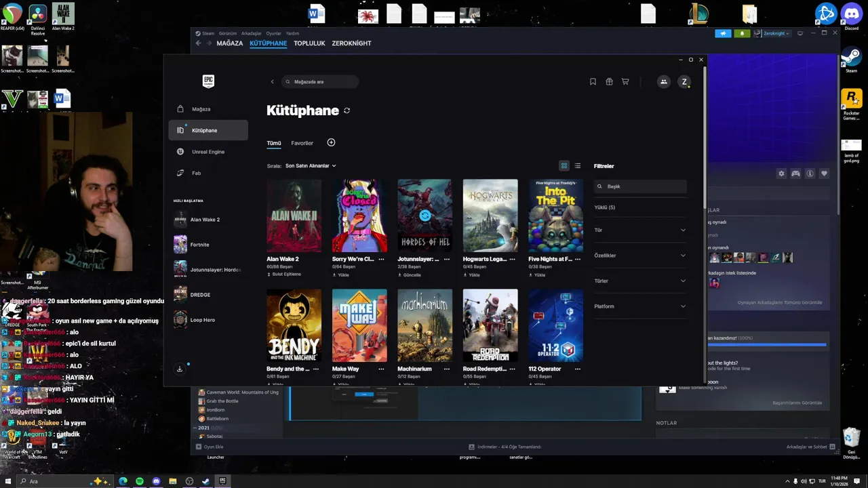Select Kütüphane in Epic sidebar
Image resolution: width=868 pixels, height=488 pixels.
tap(208, 130)
